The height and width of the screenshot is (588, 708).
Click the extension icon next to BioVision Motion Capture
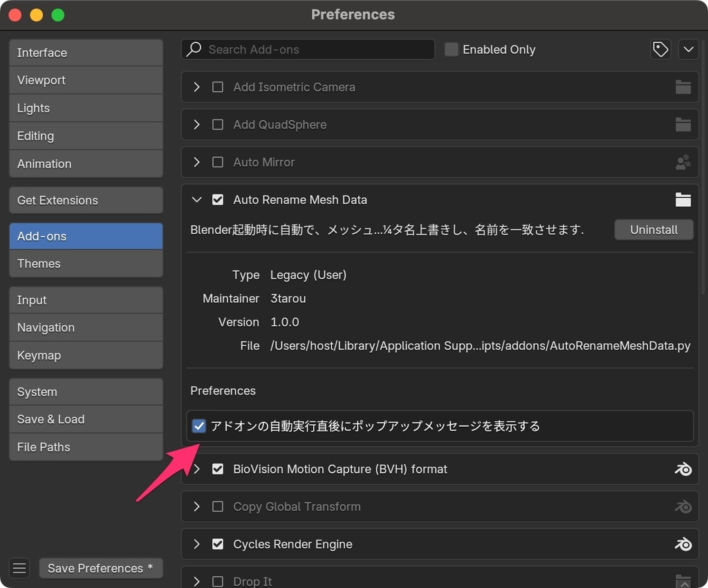tap(683, 469)
